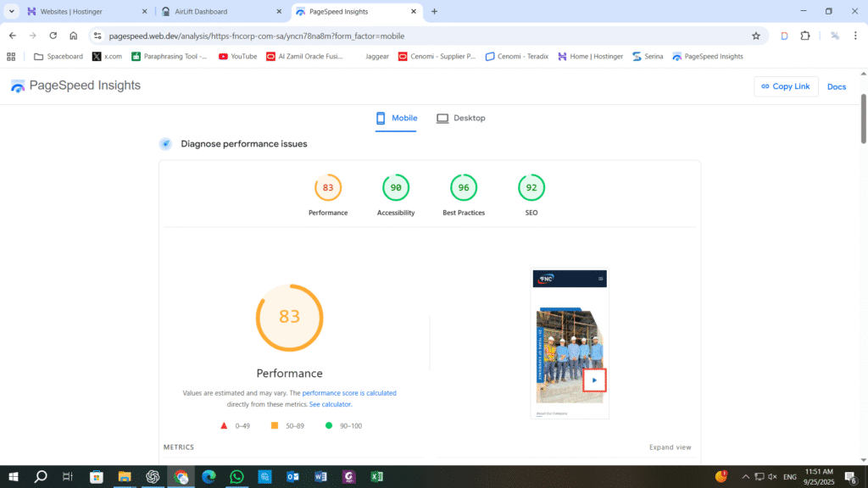
Task: Open Windows taskbar search
Action: click(x=41, y=477)
